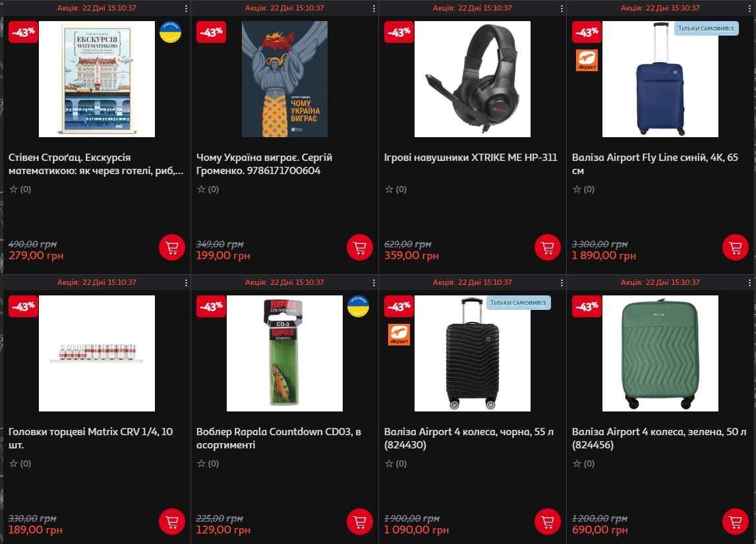Viewport: 756px width, 544px height.
Task: Click Airport brand logo on black suitcase
Action: coord(399,334)
